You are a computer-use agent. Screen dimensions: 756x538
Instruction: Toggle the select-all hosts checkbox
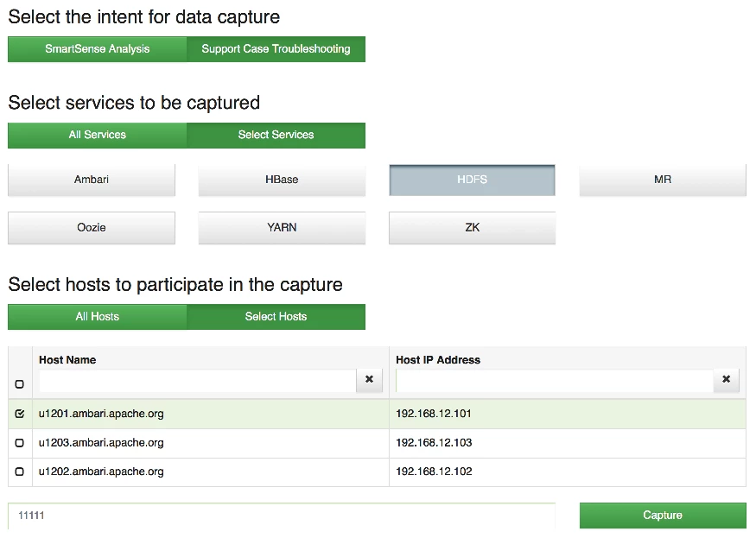[20, 384]
